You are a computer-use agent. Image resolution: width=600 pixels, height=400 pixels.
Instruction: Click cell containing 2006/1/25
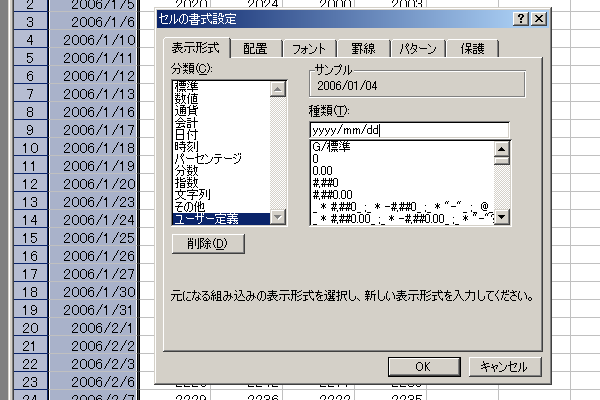pyautogui.click(x=93, y=238)
